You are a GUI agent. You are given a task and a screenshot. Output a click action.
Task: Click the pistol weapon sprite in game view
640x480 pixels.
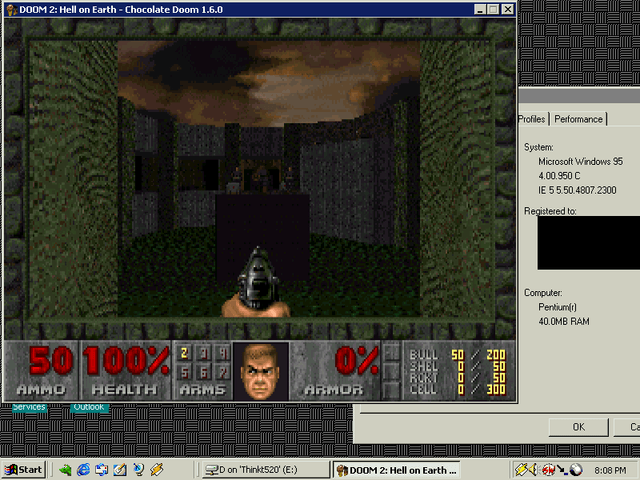coord(257,282)
